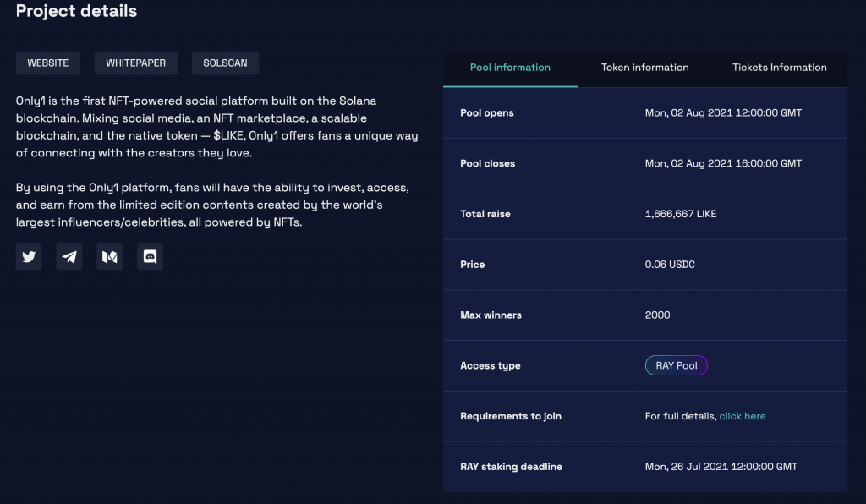Click the 0.06 USDC price value
Viewport: 866px width, 504px height.
click(x=670, y=265)
